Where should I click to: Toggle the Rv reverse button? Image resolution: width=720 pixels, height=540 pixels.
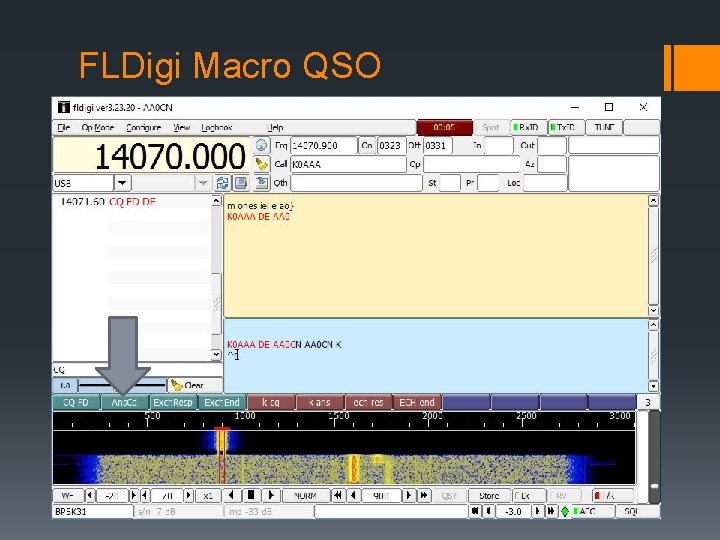(564, 495)
